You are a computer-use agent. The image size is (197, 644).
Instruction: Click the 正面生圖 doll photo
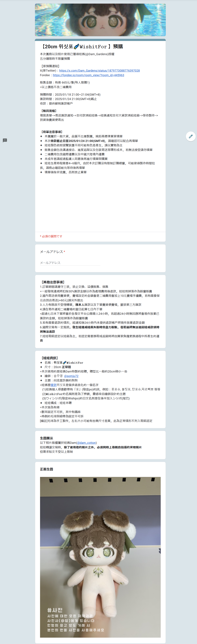[100, 557]
